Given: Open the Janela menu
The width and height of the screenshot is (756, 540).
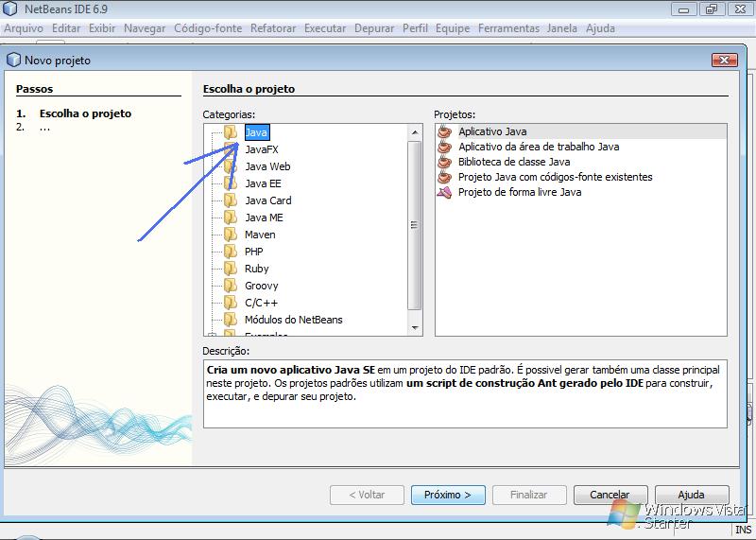Looking at the screenshot, I should point(561,28).
